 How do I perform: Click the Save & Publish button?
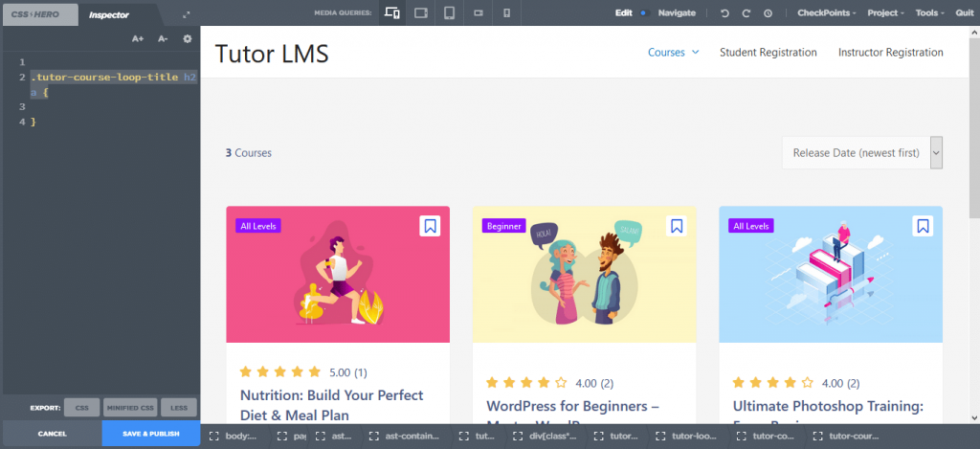coord(150,434)
